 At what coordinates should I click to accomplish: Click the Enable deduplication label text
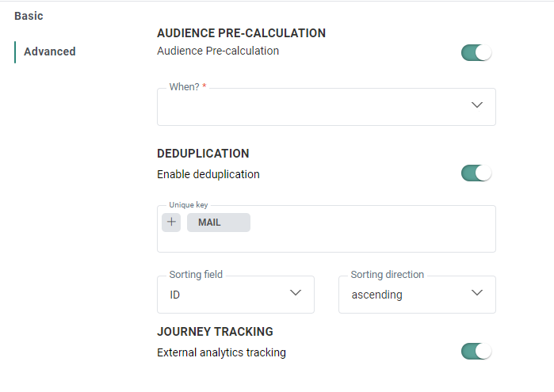pyautogui.click(x=208, y=174)
